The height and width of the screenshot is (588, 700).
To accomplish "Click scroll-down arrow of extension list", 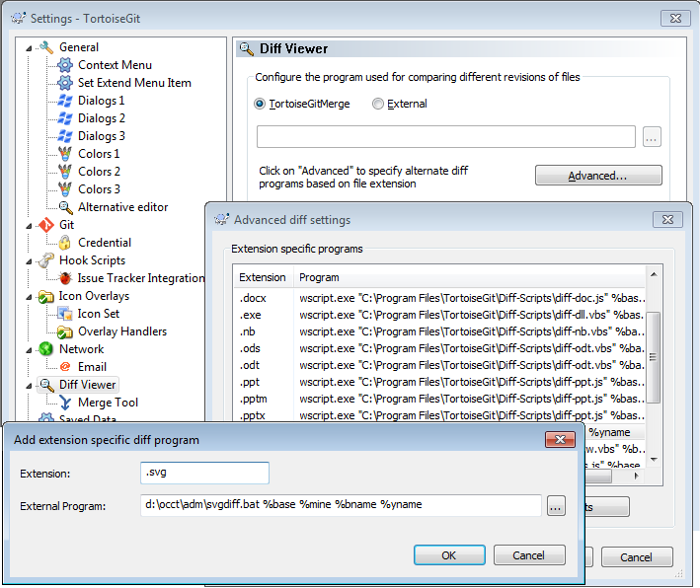I will click(654, 460).
